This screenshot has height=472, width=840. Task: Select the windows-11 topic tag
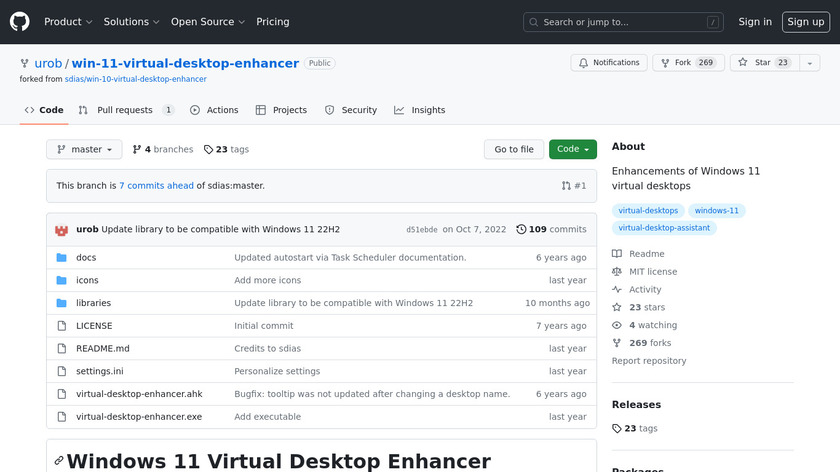[717, 211]
